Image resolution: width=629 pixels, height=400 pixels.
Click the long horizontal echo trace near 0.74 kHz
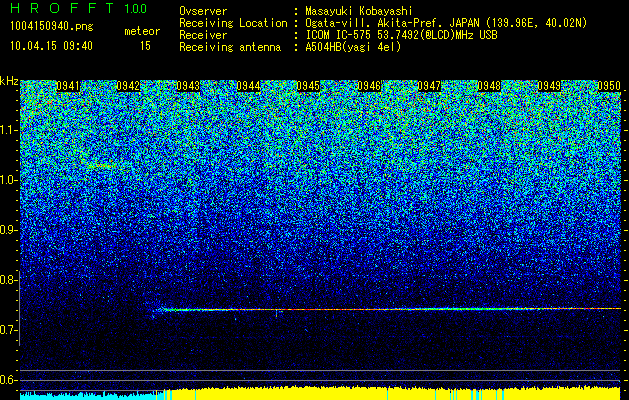[x=389, y=309]
